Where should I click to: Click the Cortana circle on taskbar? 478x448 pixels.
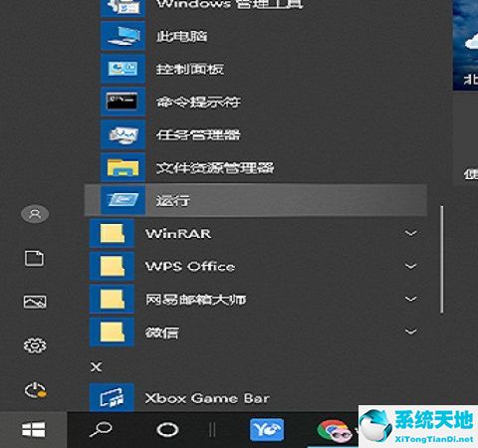(x=167, y=430)
